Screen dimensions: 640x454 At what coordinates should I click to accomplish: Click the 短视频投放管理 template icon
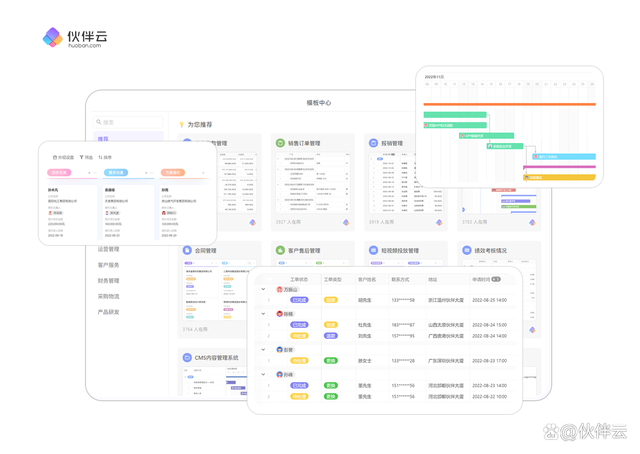click(x=373, y=251)
